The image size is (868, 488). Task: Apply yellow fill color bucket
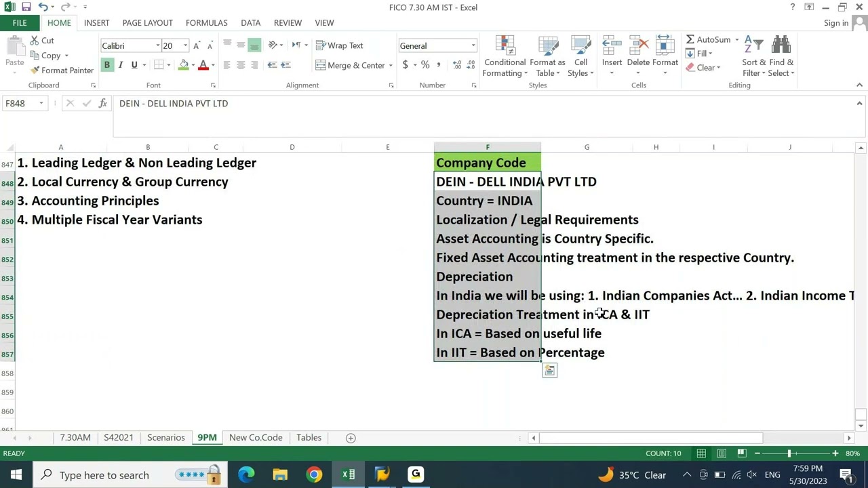(x=184, y=65)
